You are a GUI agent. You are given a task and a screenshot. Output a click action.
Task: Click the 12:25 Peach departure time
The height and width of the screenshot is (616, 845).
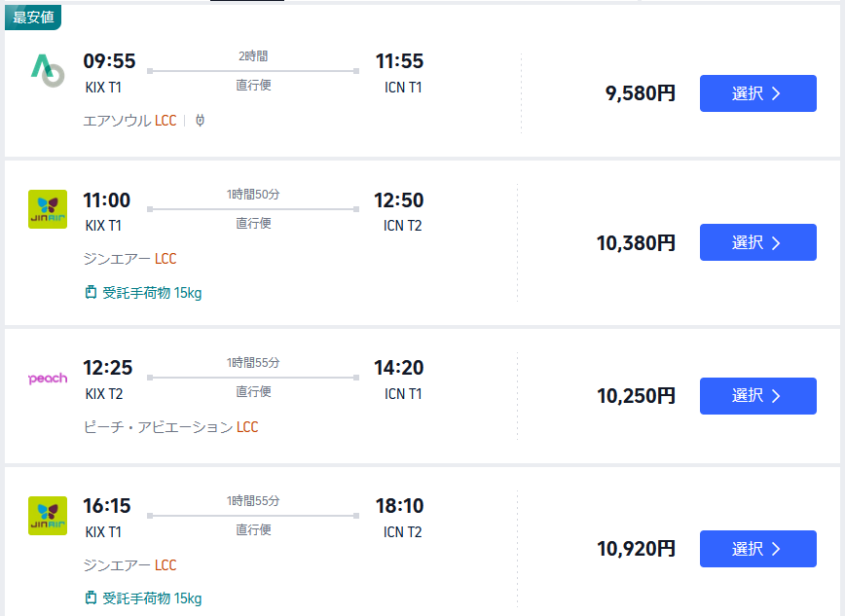[x=107, y=368]
